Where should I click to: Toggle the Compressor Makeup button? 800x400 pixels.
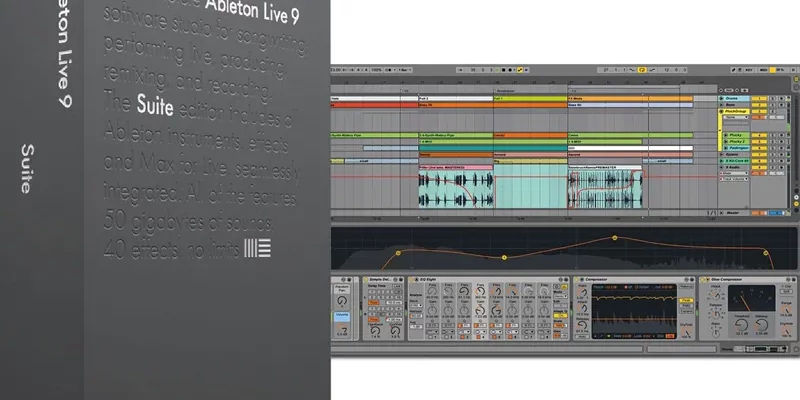[686, 286]
